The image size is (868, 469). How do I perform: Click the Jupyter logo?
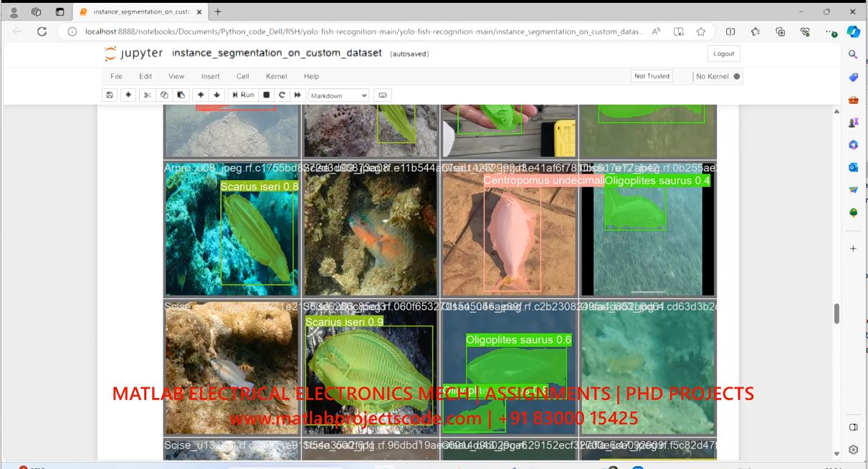pos(133,54)
